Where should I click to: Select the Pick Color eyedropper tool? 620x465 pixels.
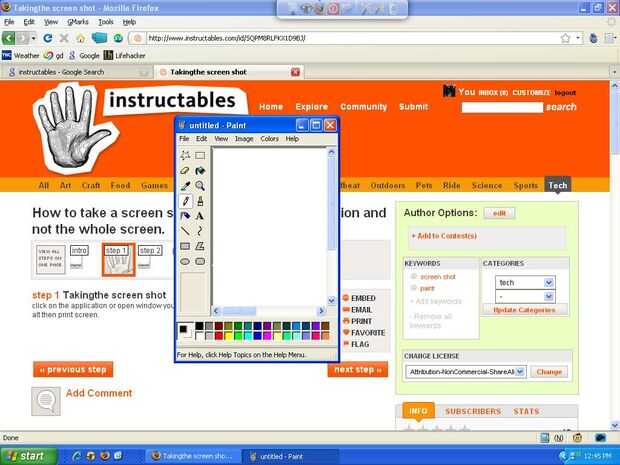(185, 185)
